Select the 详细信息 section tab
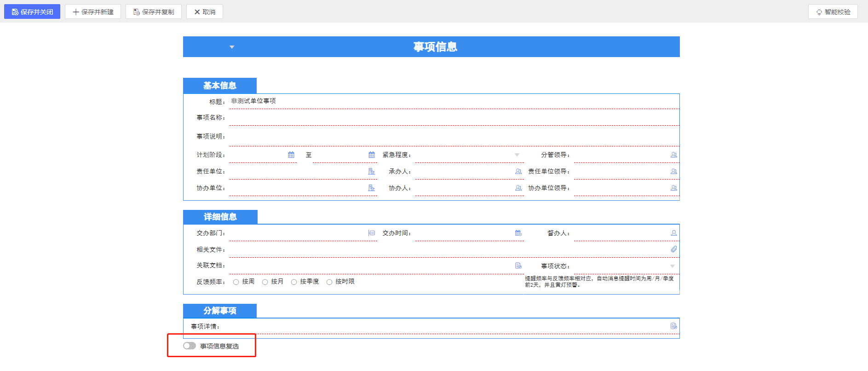868x371 pixels. click(220, 217)
